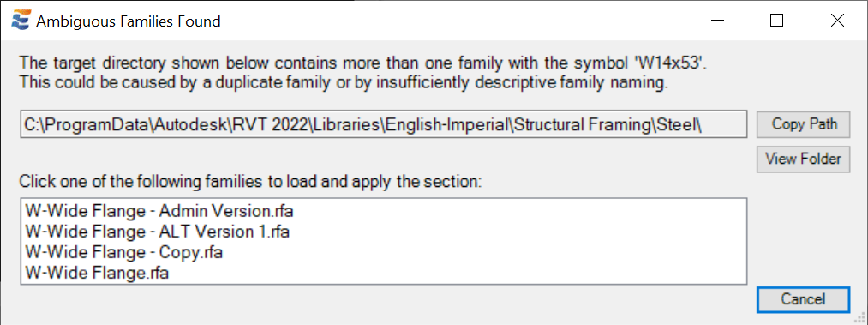This screenshot has width=868, height=325.
Task: Copy the directory path with Copy Path
Action: tap(803, 123)
